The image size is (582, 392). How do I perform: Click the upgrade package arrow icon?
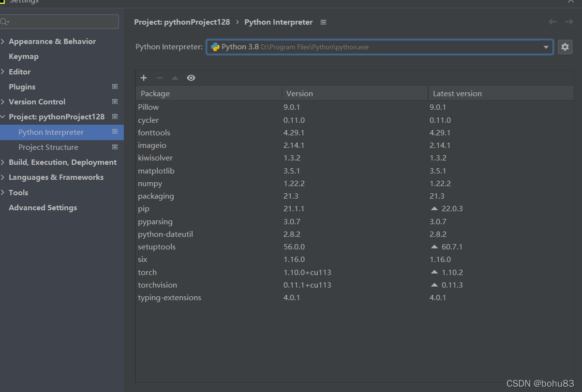click(175, 78)
